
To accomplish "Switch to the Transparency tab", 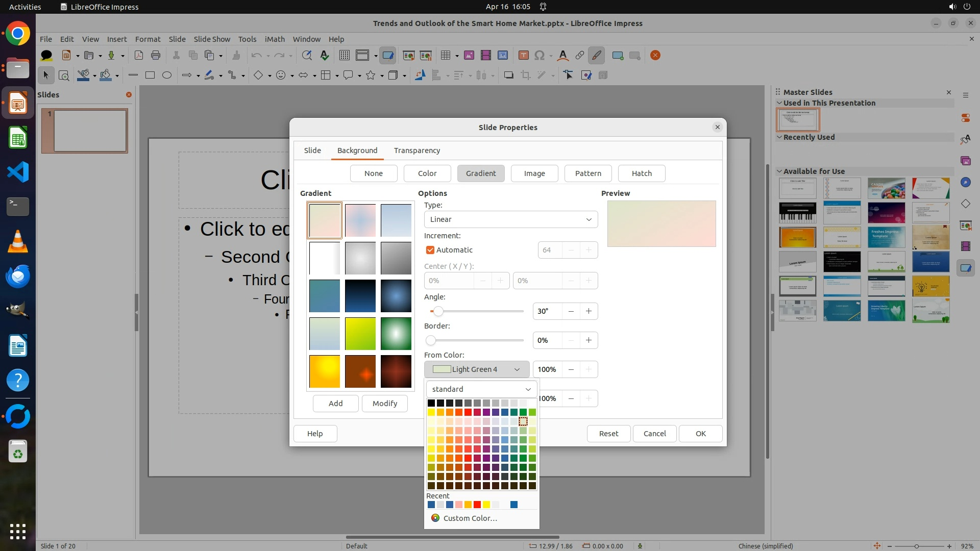I will coord(416,151).
